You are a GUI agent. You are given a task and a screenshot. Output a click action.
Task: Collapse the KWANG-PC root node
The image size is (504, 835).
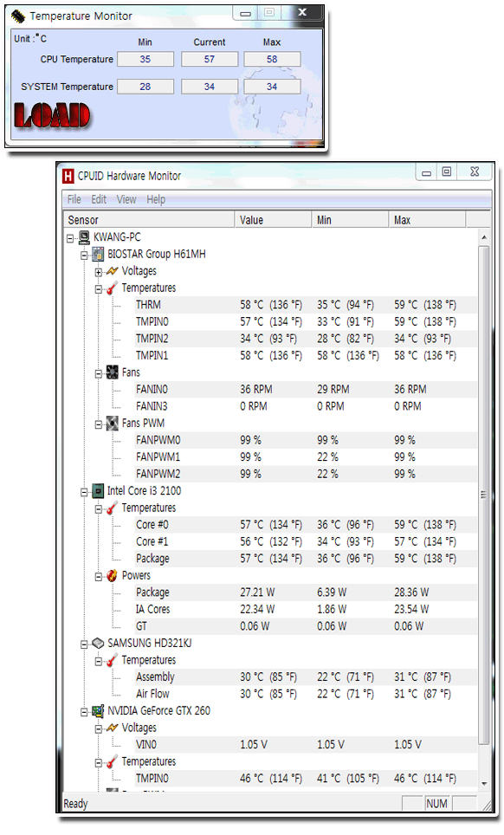click(70, 238)
